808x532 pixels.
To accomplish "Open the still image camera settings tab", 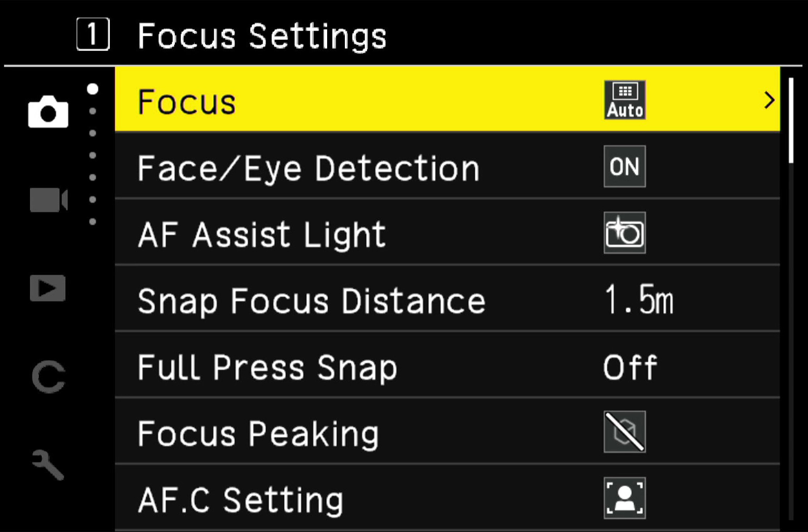I will pyautogui.click(x=48, y=112).
